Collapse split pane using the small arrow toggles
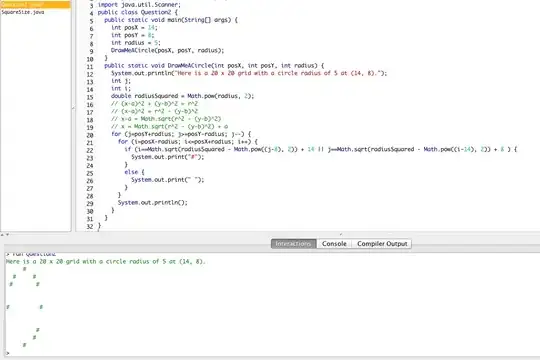540x360 pixels. pos(5,235)
